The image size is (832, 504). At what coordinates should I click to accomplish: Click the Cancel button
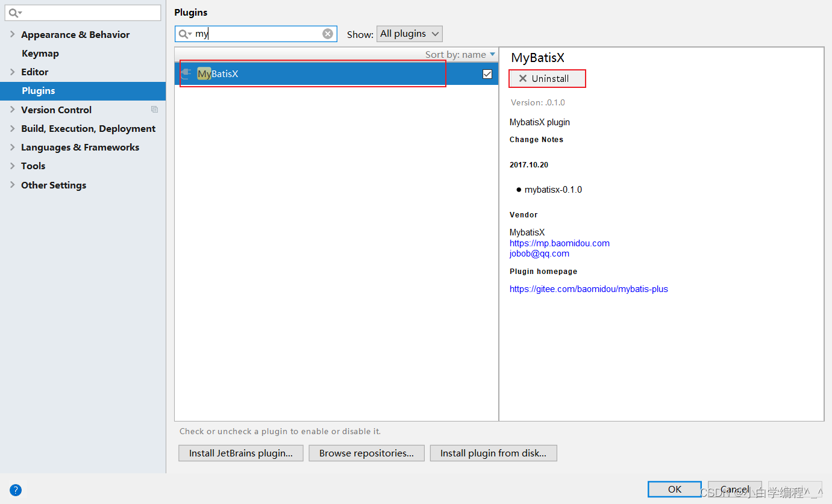pos(735,489)
